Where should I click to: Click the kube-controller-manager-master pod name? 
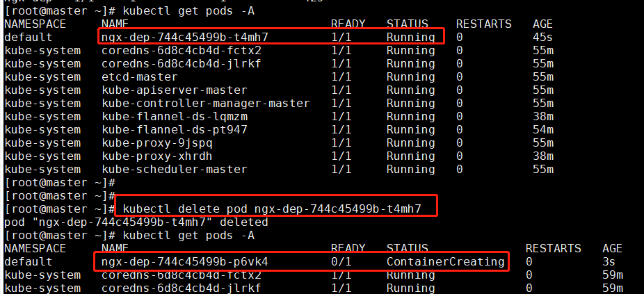tap(205, 104)
